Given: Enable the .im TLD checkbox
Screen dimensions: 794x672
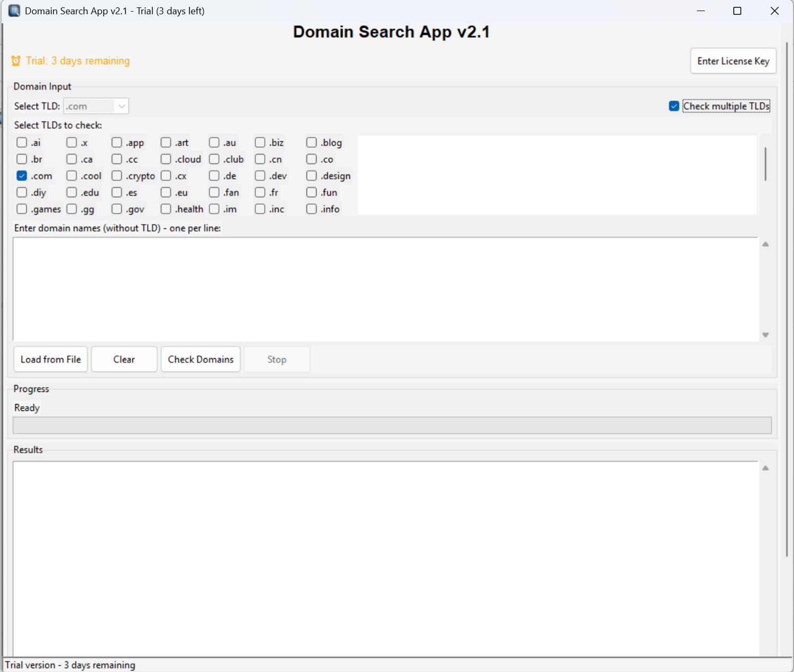Looking at the screenshot, I should pos(214,209).
